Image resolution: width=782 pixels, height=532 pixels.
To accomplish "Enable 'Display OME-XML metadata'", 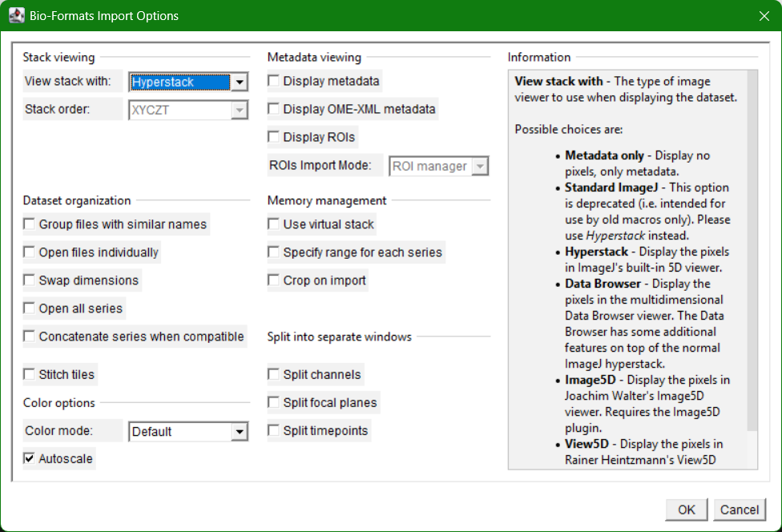I will tap(272, 109).
